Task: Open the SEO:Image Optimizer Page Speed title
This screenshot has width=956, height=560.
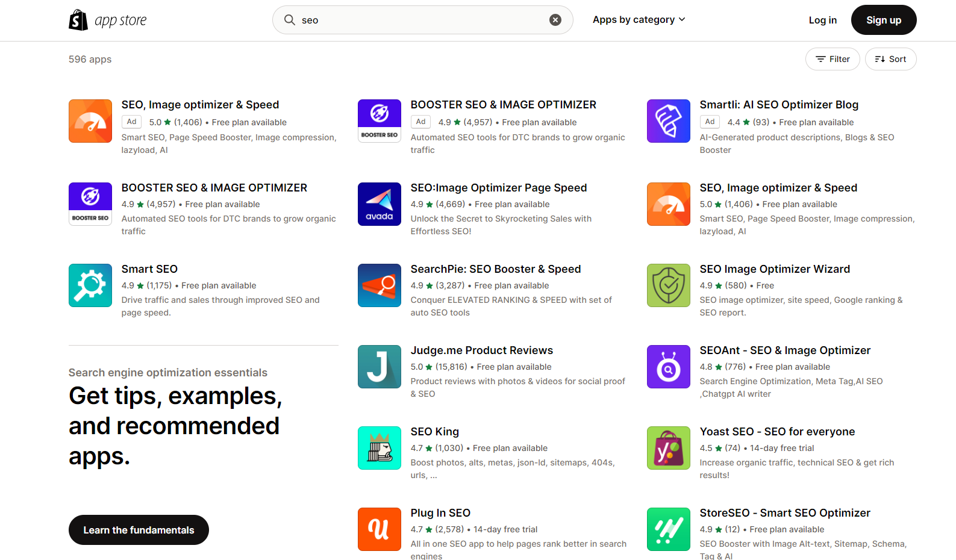Action: [x=499, y=188]
